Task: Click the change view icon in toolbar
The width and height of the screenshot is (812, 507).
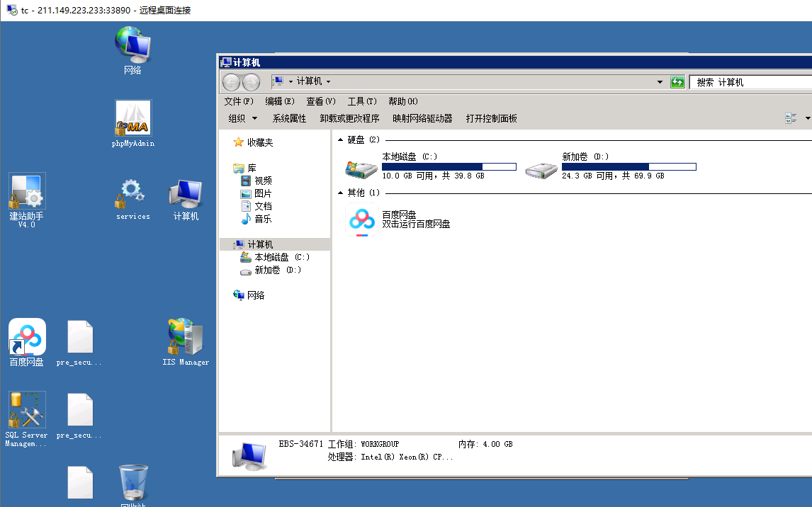Action: 791,118
